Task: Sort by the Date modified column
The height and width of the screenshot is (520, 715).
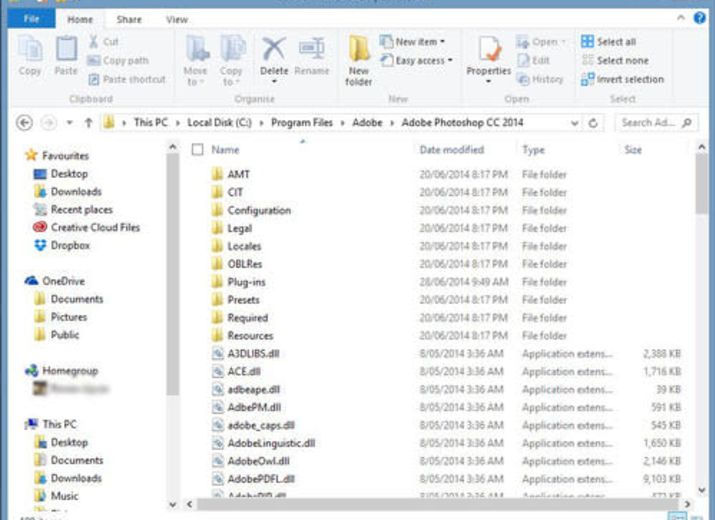Action: (451, 150)
